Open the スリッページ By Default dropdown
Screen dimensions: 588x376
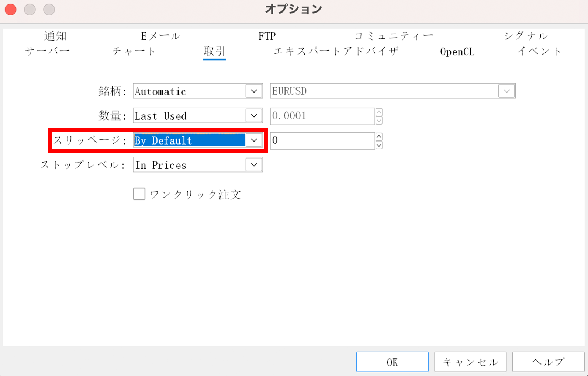[x=254, y=140]
